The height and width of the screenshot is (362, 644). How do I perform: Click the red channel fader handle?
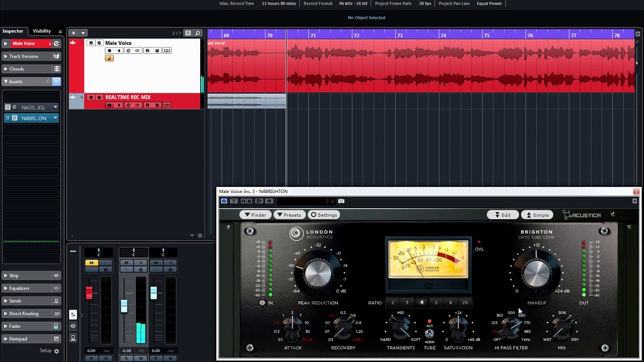(89, 293)
